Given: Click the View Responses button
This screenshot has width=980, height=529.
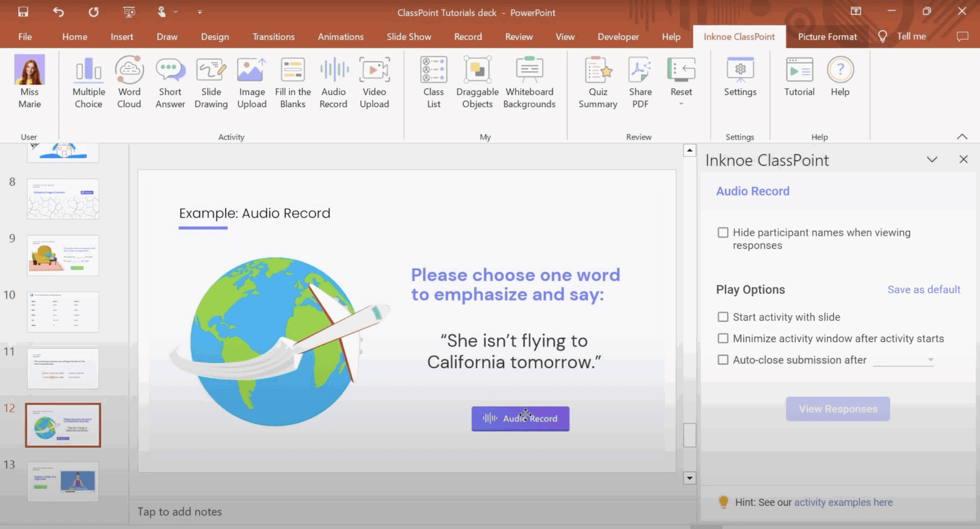Looking at the screenshot, I should click(x=837, y=409).
